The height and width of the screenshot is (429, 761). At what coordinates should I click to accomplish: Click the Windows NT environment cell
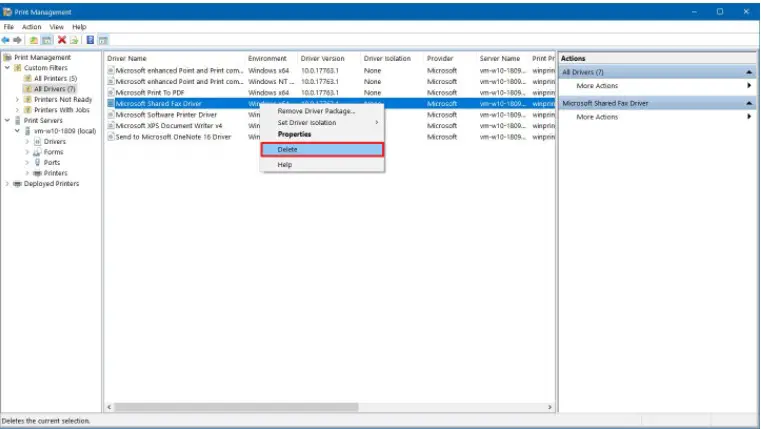(x=271, y=82)
